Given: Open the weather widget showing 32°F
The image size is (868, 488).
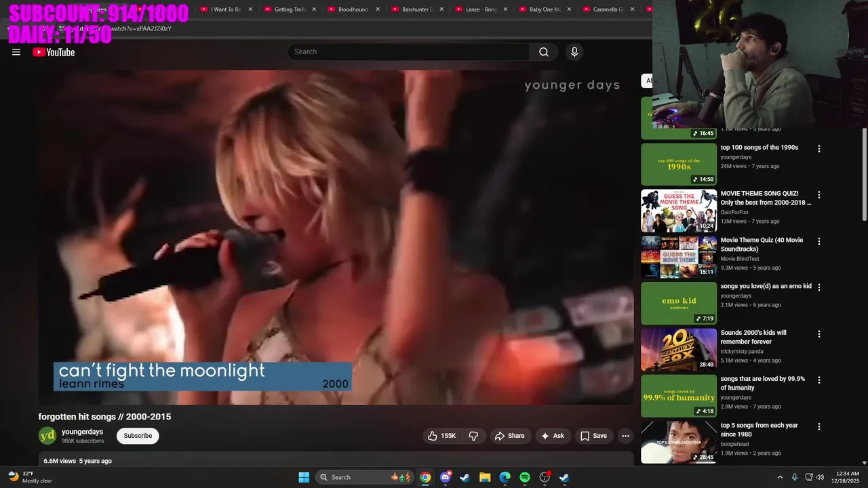Looking at the screenshot, I should tap(31, 477).
